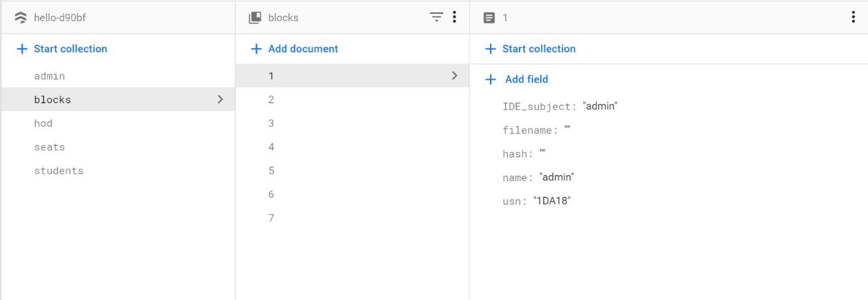Select the admin collection
Image resolution: width=868 pixels, height=300 pixels.
(x=49, y=76)
